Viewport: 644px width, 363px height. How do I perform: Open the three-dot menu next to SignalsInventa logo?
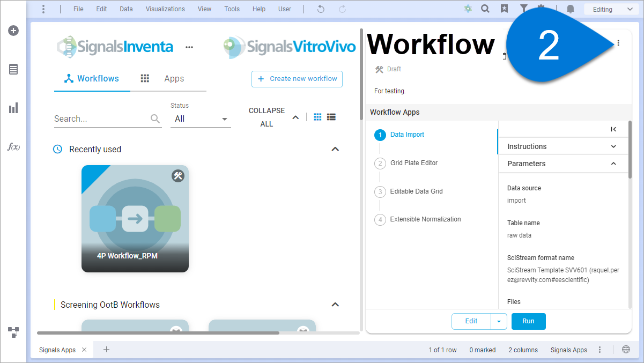tap(189, 47)
